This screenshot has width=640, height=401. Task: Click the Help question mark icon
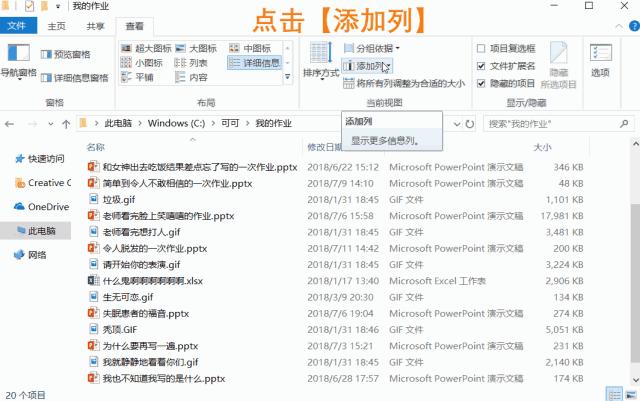click(x=634, y=26)
